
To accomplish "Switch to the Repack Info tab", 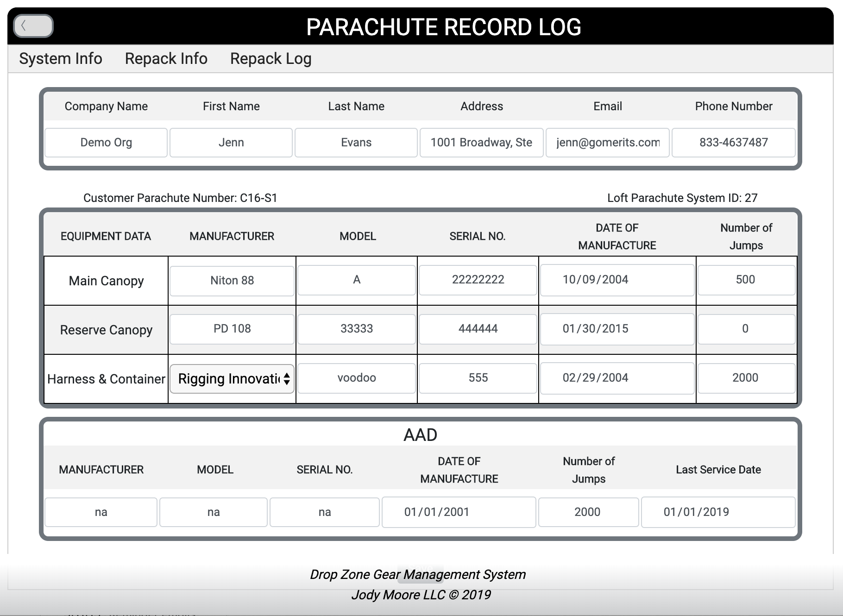I will (x=166, y=59).
